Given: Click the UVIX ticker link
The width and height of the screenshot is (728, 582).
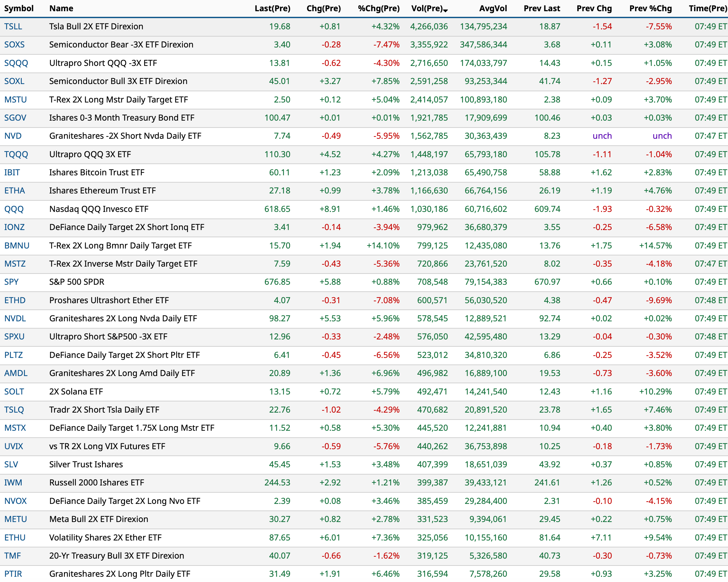Looking at the screenshot, I should (x=14, y=446).
